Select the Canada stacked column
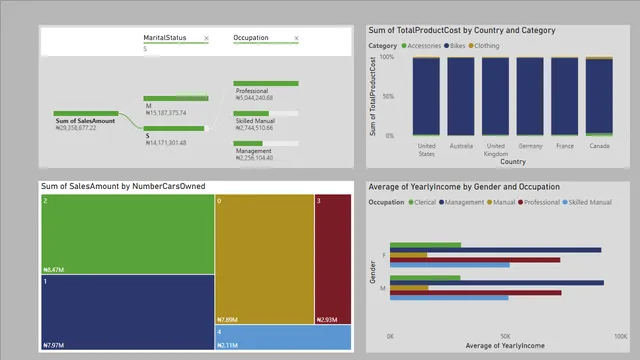This screenshot has width=640, height=360. click(599, 96)
